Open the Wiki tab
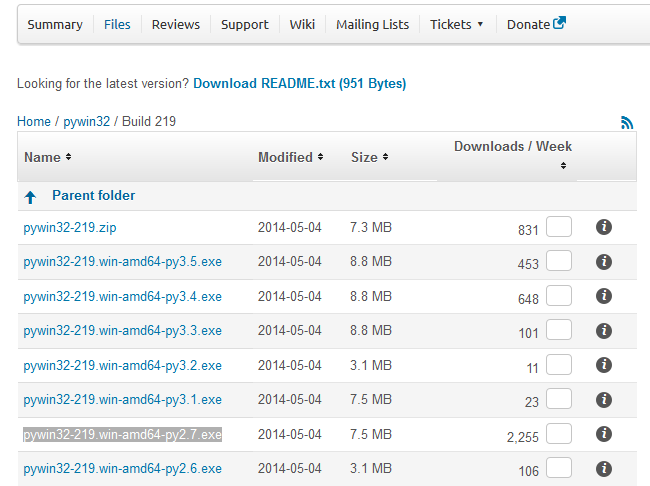Viewport: 650px width, 486px height. (302, 24)
